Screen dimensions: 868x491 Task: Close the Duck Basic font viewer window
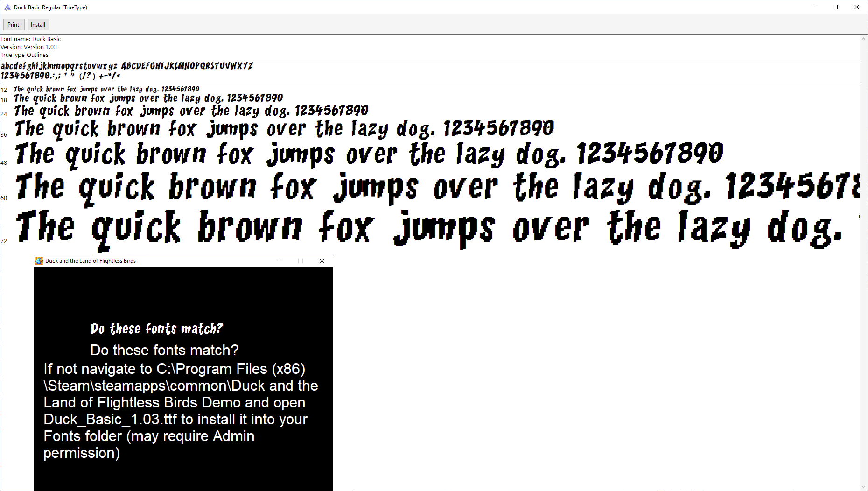pyautogui.click(x=857, y=7)
